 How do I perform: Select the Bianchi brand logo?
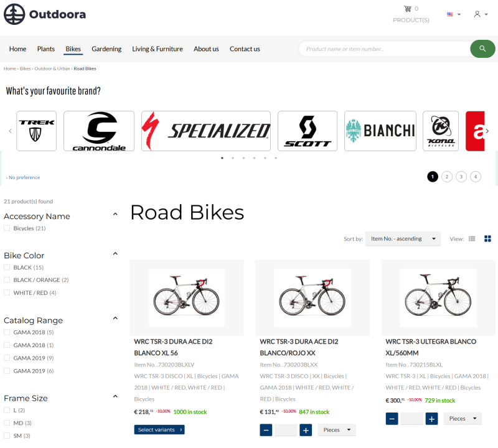pos(380,131)
